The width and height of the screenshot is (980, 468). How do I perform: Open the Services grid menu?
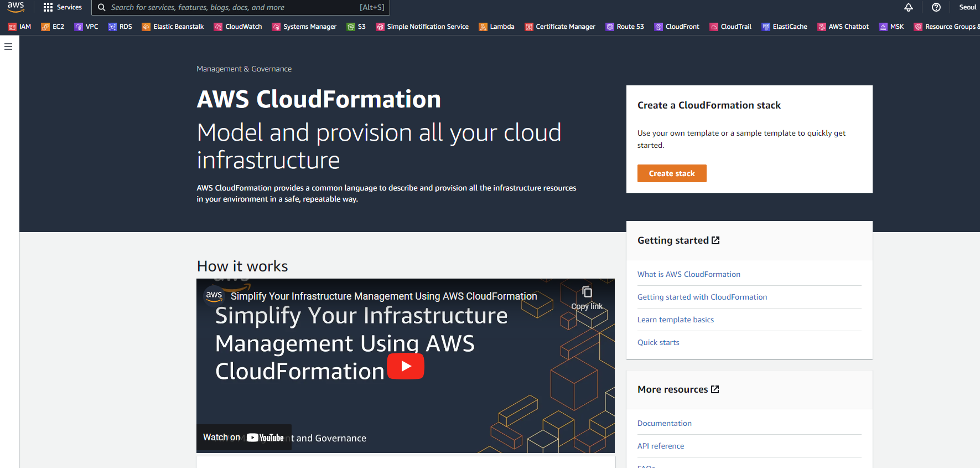48,7
